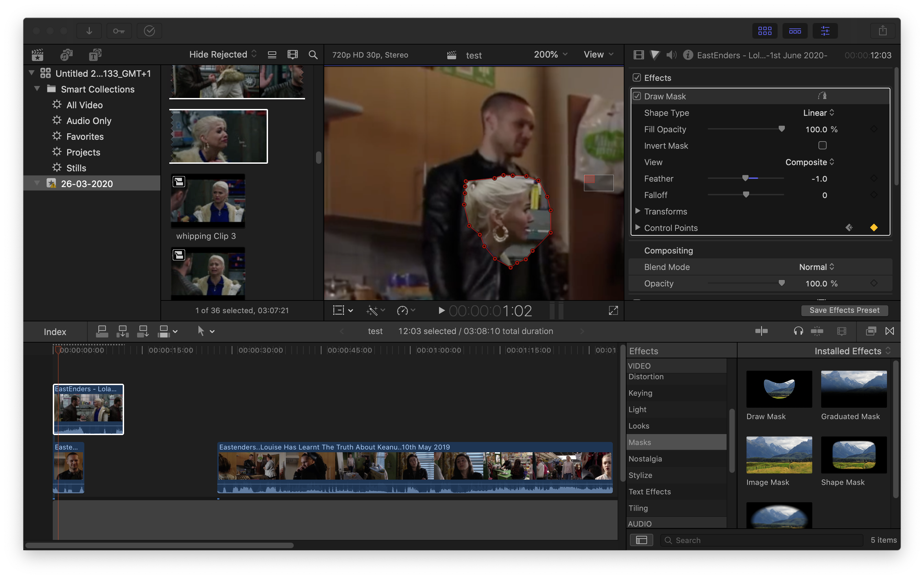Open the audio inspector speaker icon
924x579 pixels.
coord(671,55)
